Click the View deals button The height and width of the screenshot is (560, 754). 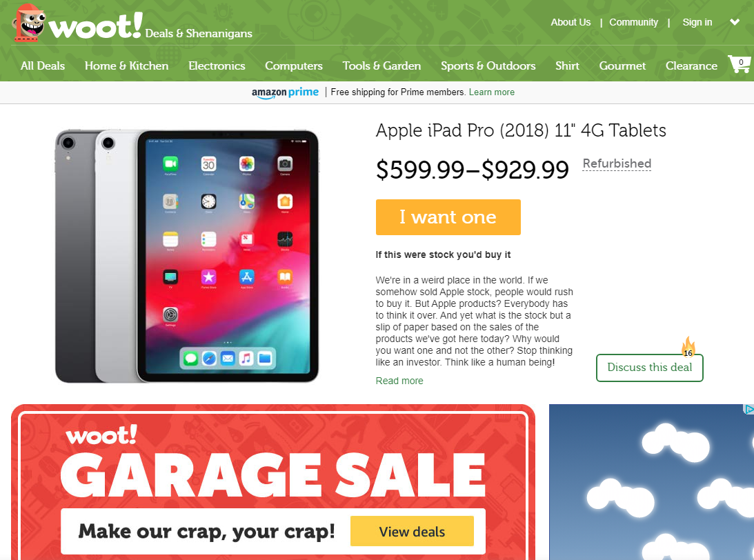coord(412,531)
